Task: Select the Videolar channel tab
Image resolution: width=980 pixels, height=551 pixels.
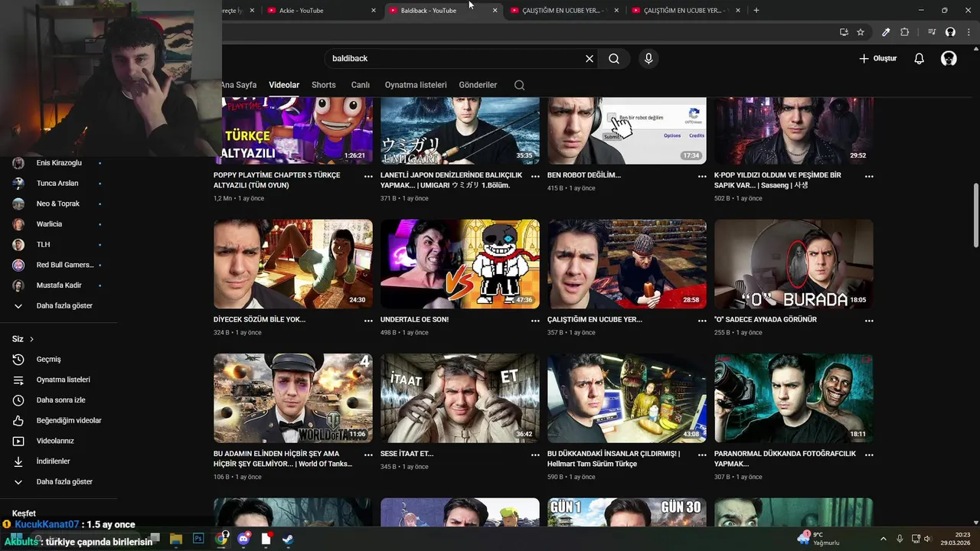Action: [x=284, y=85]
